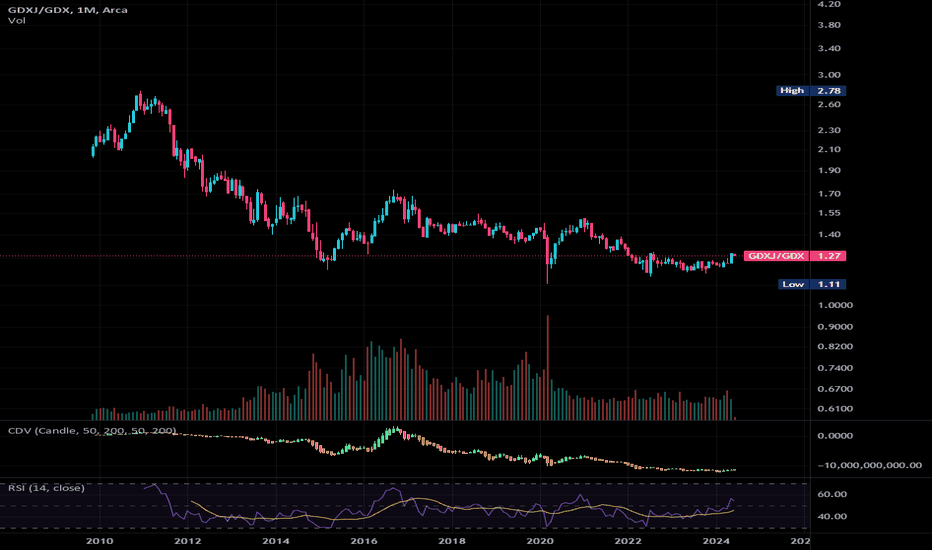This screenshot has width=932, height=550.
Task: Click the 1.0000 price axis value
Action: tap(835, 305)
